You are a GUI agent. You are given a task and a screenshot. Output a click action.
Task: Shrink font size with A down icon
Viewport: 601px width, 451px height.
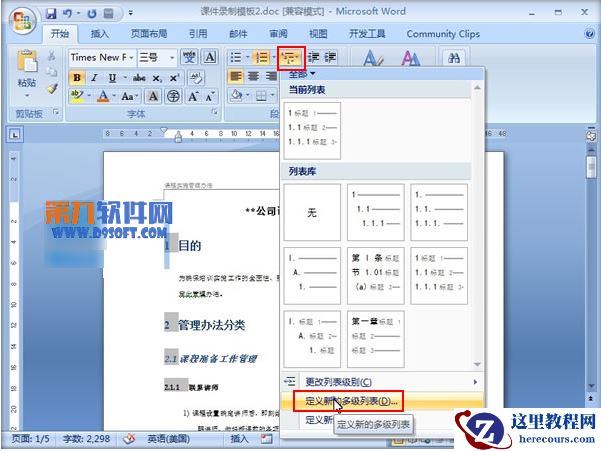click(210, 96)
